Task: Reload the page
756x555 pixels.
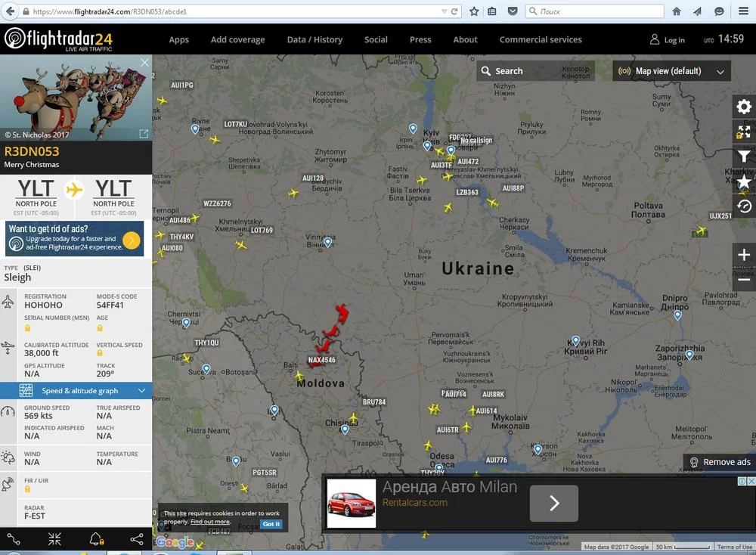Action: click(x=454, y=11)
